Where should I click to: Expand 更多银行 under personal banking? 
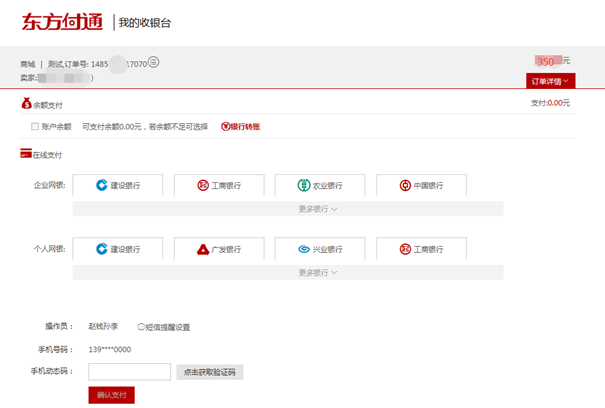pyautogui.click(x=288, y=273)
